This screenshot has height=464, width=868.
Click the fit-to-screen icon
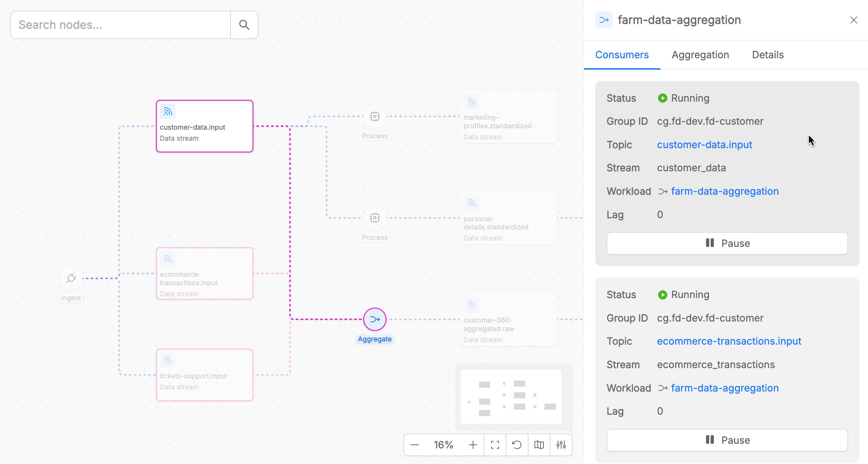495,445
